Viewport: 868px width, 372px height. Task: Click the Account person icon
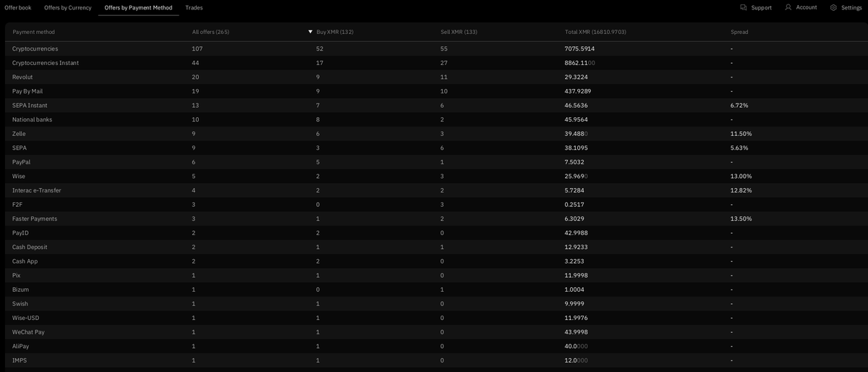pos(788,7)
